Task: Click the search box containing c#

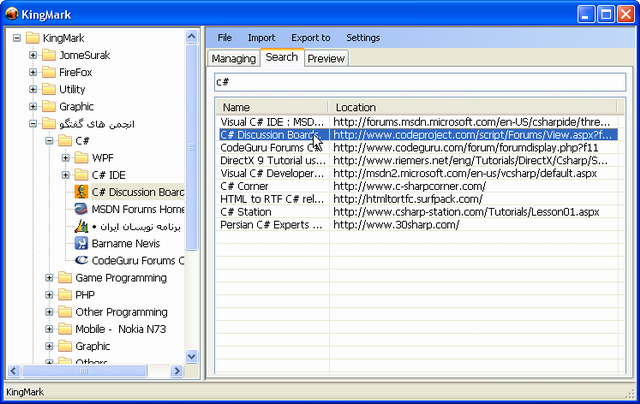Action: coord(420,82)
